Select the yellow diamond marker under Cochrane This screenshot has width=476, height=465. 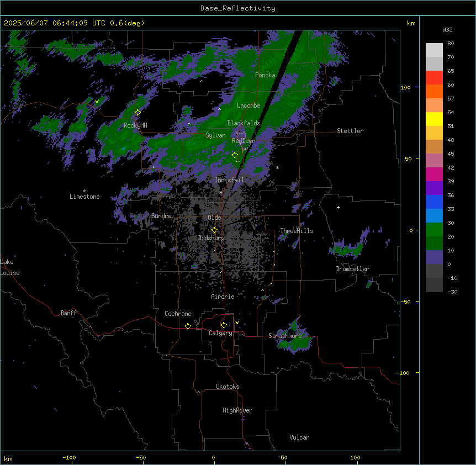tap(188, 326)
